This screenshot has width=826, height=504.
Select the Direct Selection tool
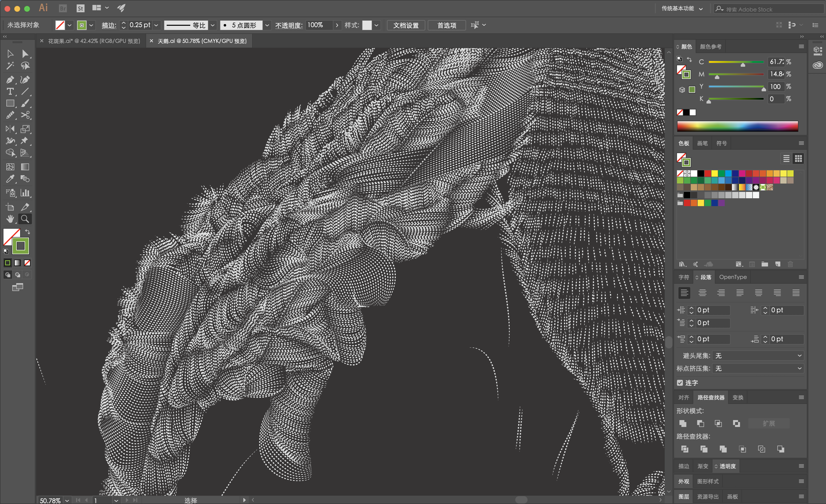[x=25, y=54]
